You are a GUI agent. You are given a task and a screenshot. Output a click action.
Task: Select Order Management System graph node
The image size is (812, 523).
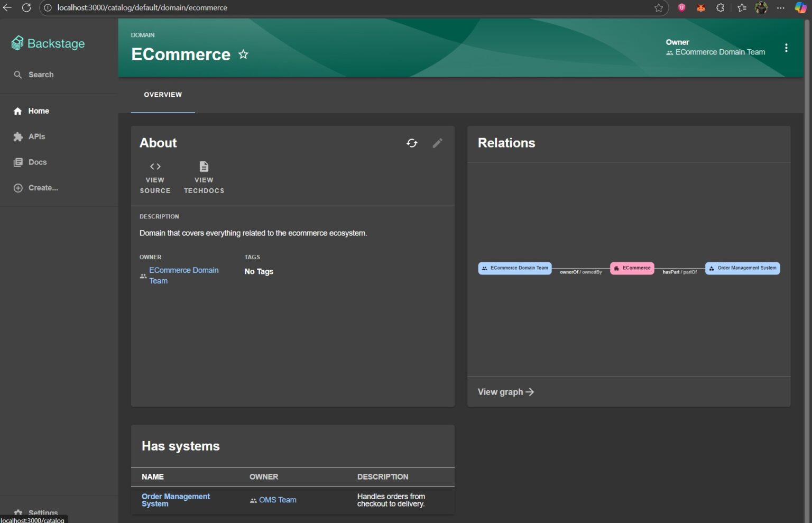pos(742,268)
